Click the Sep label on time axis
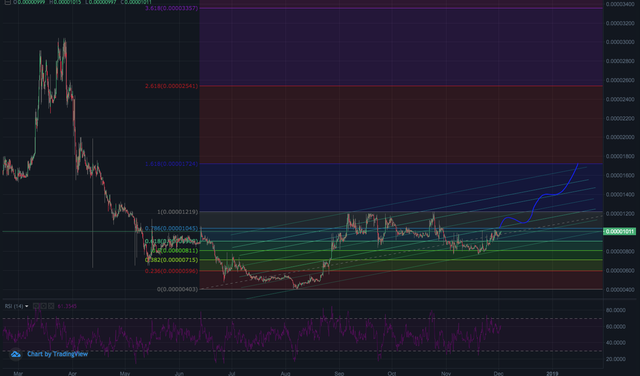 (339, 373)
